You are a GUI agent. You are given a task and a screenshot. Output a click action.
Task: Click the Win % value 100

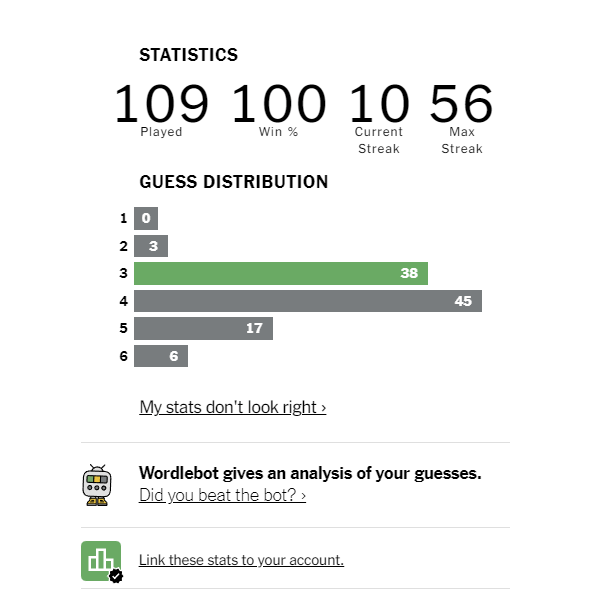[279, 103]
